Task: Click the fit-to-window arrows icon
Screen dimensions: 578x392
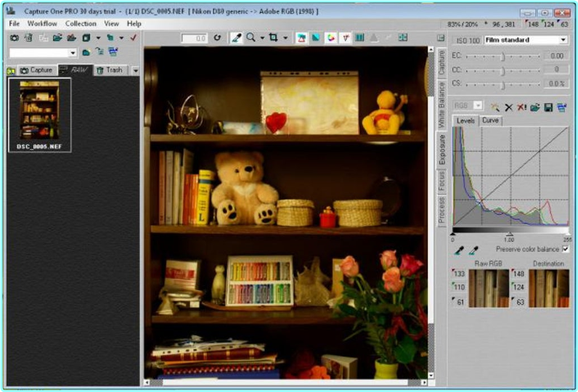Action: (x=403, y=38)
